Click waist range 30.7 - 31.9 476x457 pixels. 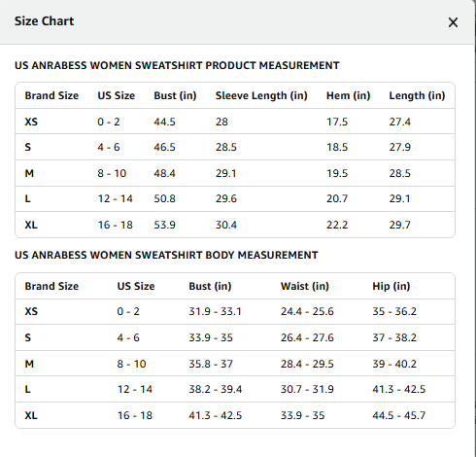(307, 389)
